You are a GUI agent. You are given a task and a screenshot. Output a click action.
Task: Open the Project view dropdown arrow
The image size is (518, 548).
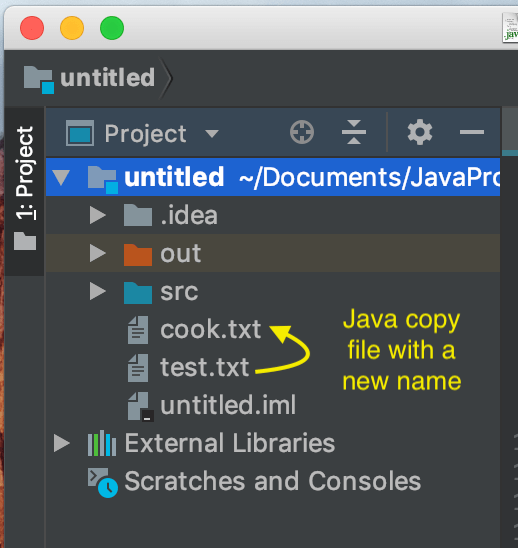[x=212, y=134]
